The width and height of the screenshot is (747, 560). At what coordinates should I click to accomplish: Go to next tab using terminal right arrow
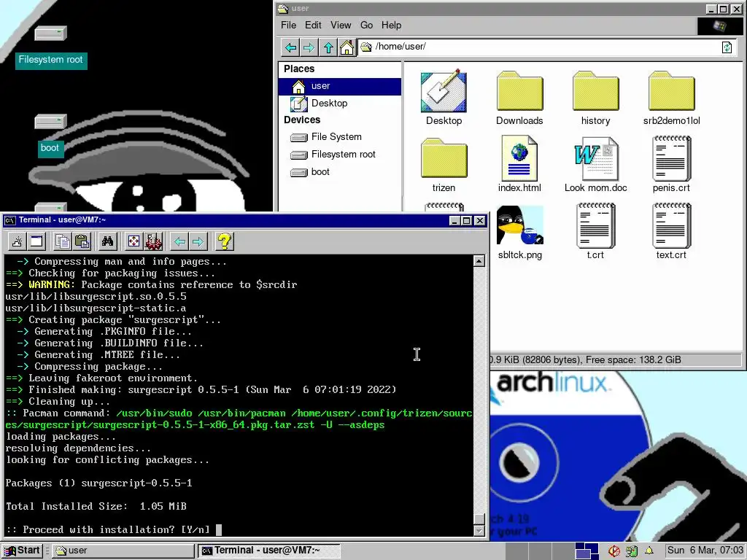198,241
